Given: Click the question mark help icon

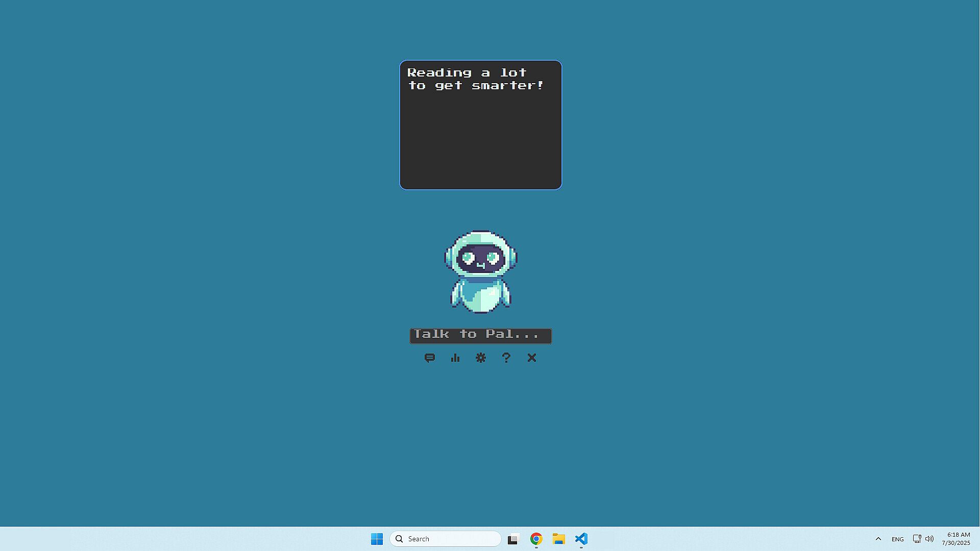Looking at the screenshot, I should [x=506, y=358].
